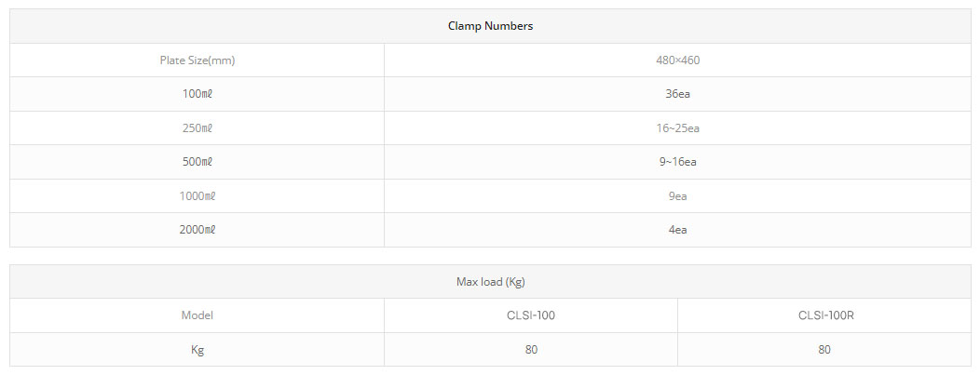The width and height of the screenshot is (980, 375).
Task: Click the Clamp Numbers table header
Action: point(490,26)
